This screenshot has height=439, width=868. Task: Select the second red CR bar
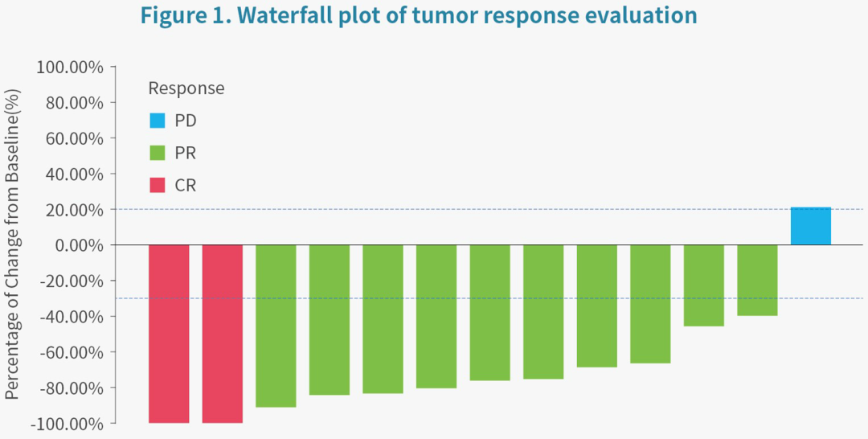tap(223, 333)
